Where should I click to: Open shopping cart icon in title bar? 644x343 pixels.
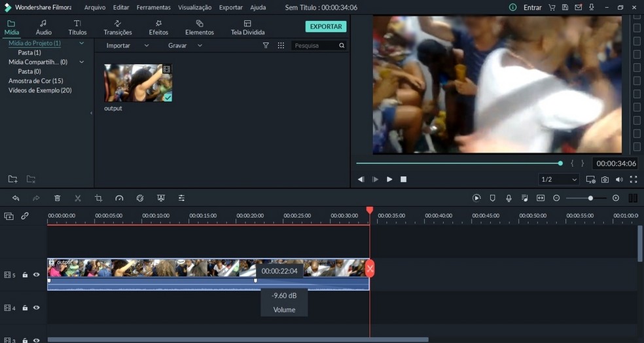[552, 7]
